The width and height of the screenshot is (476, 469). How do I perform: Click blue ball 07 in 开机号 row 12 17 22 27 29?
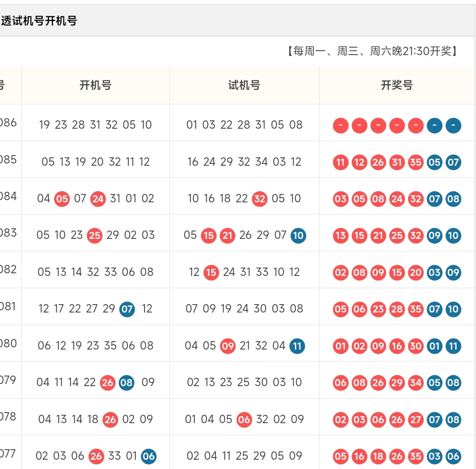click(127, 309)
